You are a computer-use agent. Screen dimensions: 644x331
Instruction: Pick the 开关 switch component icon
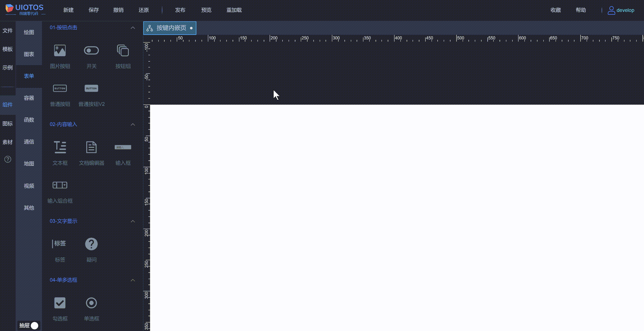pyautogui.click(x=91, y=51)
